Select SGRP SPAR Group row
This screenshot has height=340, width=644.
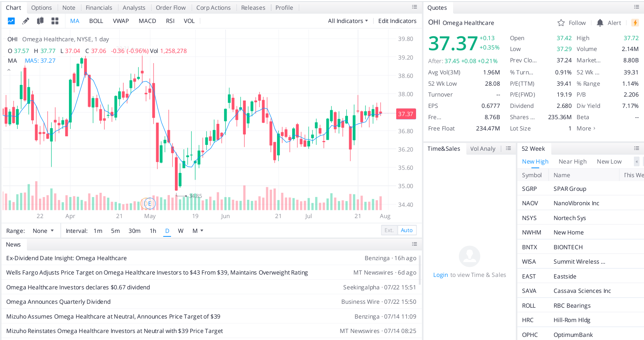pyautogui.click(x=580, y=189)
